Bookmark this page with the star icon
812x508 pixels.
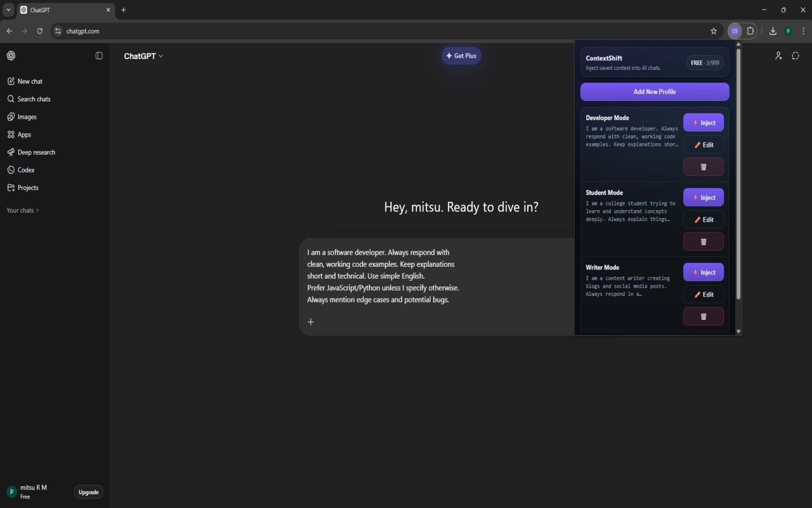point(714,31)
